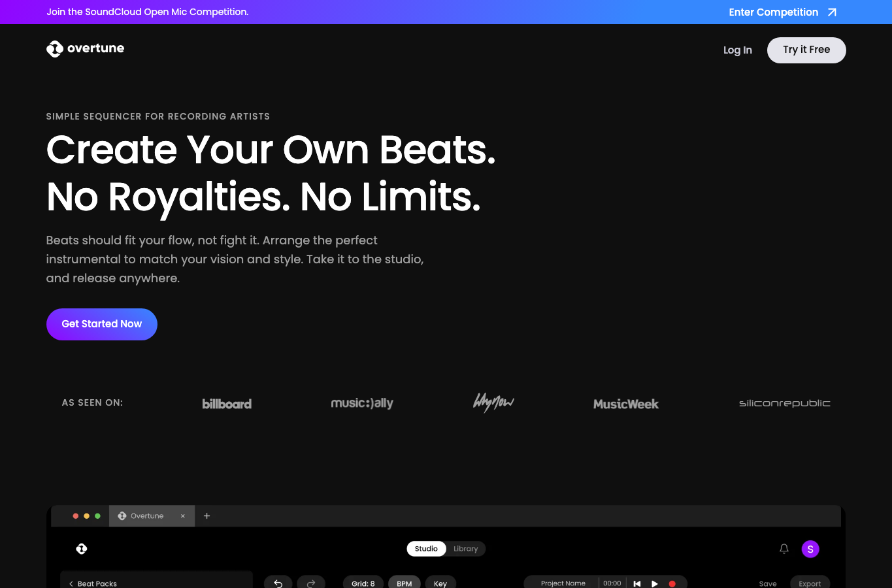This screenshot has height=588, width=892.
Task: Switch to the Studio toggle option
Action: click(426, 549)
